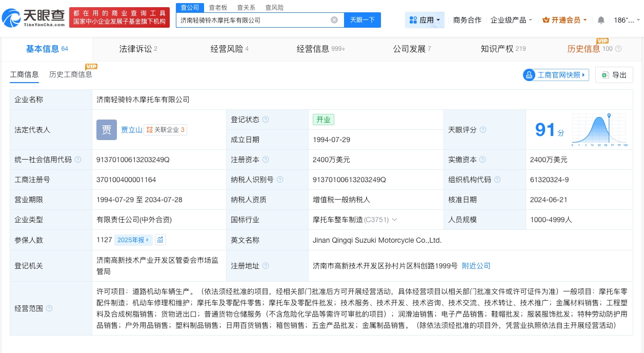Clear the search box with the X icon
644x353 pixels.
[334, 20]
